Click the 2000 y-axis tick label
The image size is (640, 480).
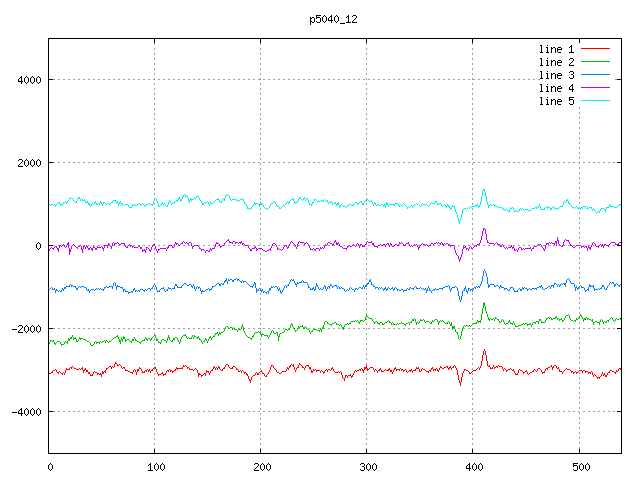27,163
